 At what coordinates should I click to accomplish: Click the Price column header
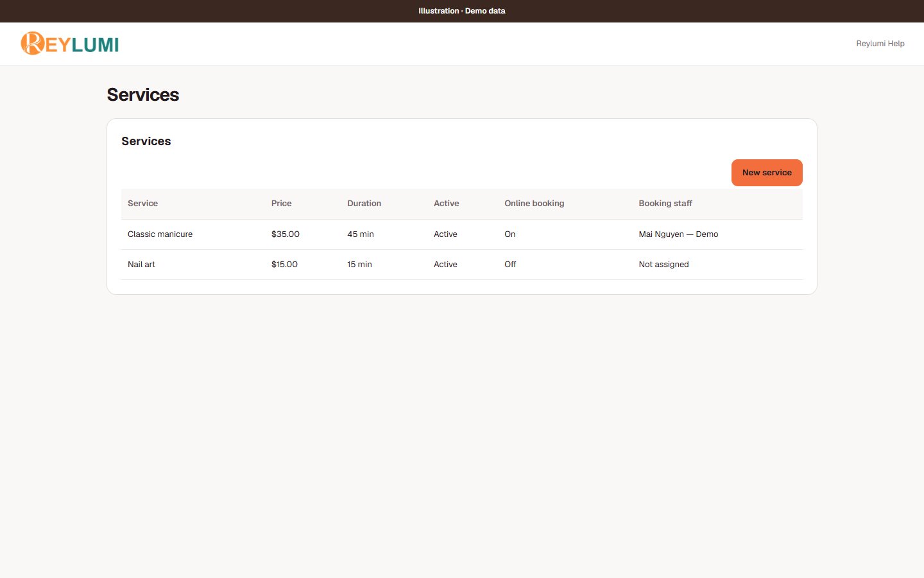point(281,204)
